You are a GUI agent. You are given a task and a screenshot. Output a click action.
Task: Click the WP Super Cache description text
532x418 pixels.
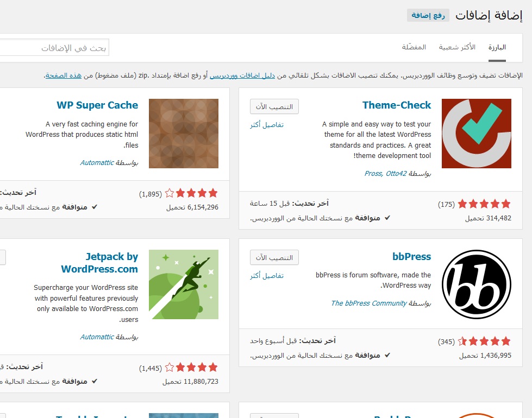pos(82,134)
